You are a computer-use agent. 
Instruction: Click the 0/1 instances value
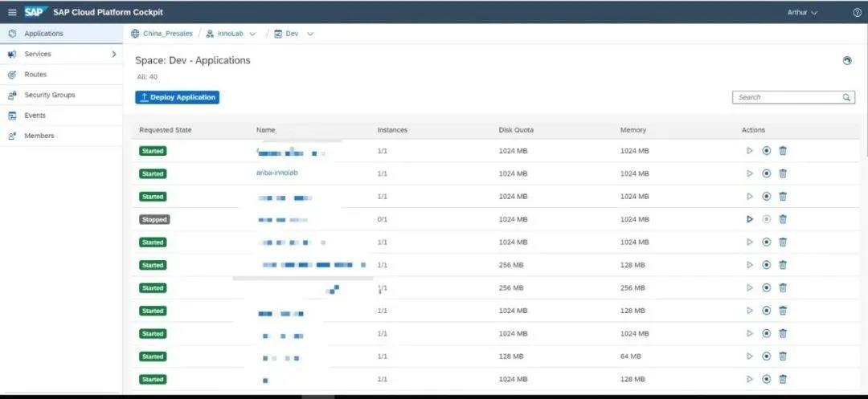(x=382, y=219)
